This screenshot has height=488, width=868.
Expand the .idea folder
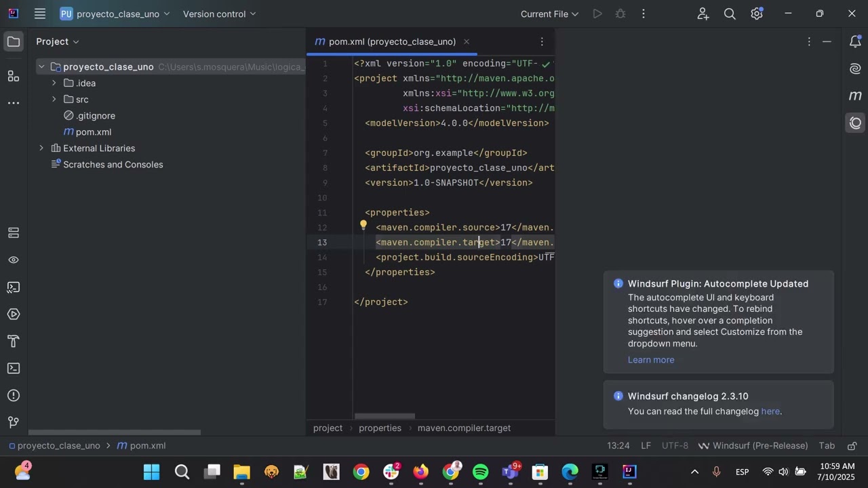tap(54, 83)
